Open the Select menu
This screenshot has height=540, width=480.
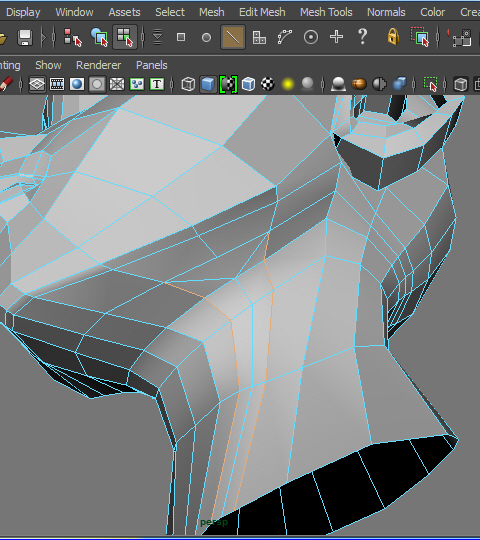pyautogui.click(x=170, y=12)
